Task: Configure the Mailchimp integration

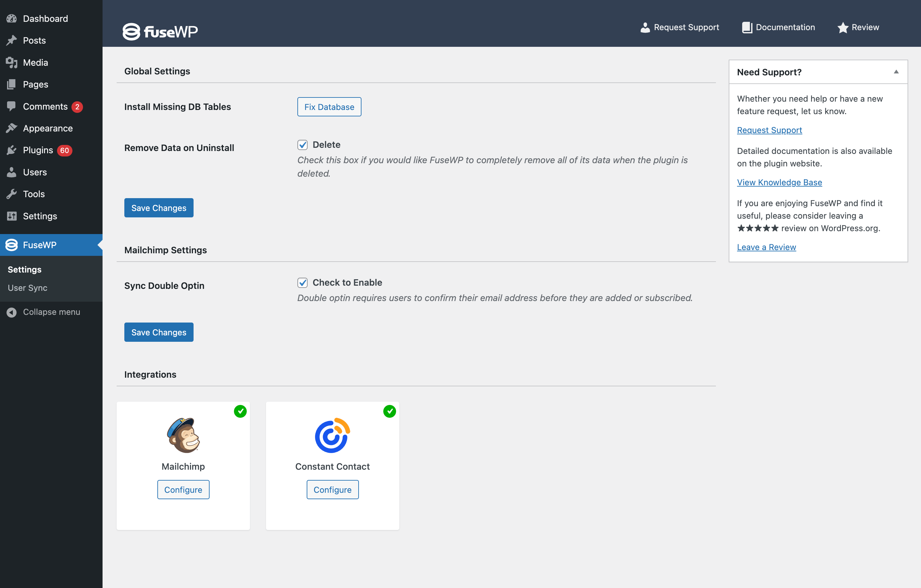Action: [x=183, y=489]
